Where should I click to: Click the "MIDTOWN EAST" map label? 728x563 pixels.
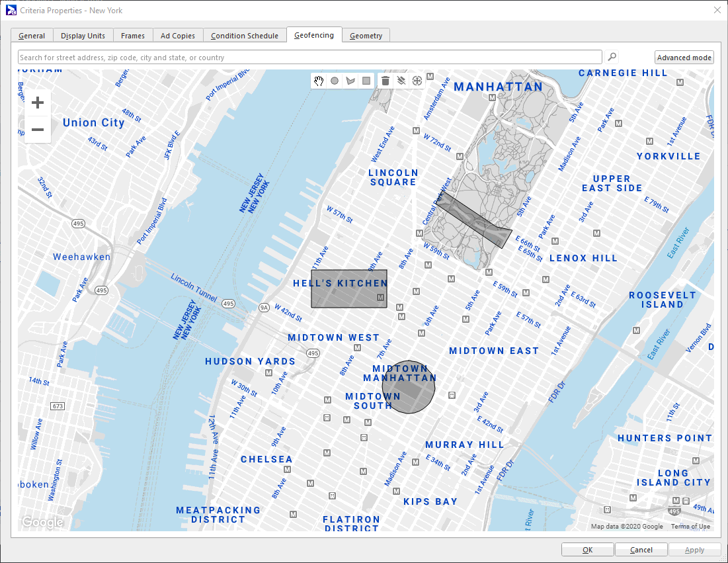[x=494, y=351]
